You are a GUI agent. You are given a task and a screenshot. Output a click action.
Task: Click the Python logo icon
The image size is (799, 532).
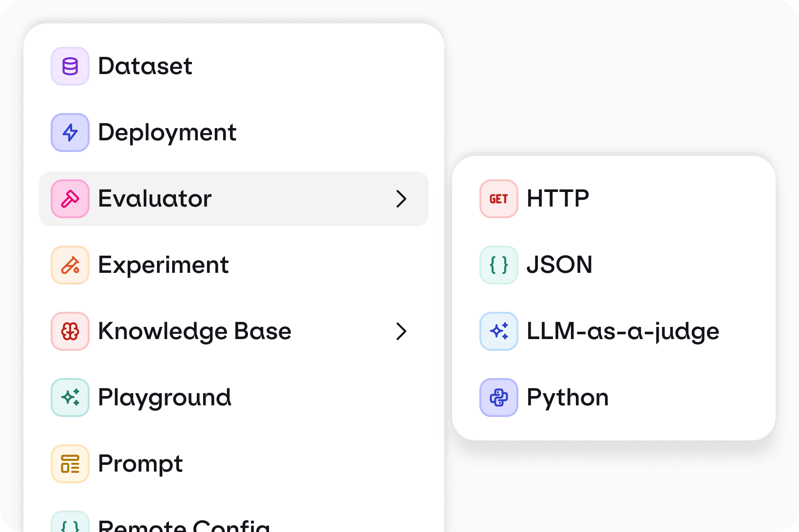499,398
